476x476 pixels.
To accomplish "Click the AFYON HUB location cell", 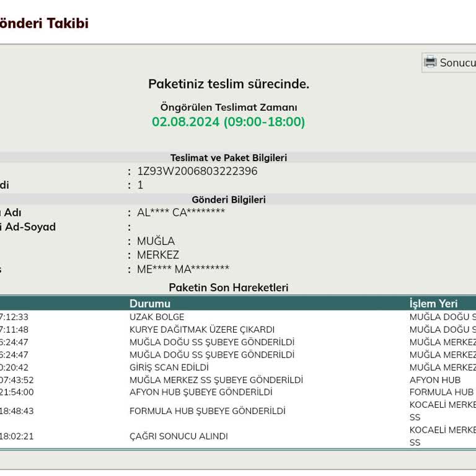I will click(x=434, y=380).
